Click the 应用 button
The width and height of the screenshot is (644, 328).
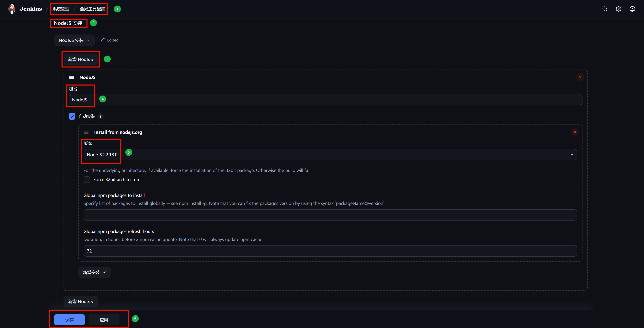tap(104, 319)
